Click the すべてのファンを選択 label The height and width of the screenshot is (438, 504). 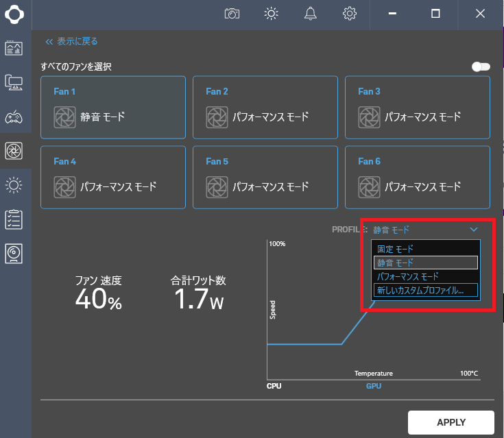pyautogui.click(x=76, y=67)
